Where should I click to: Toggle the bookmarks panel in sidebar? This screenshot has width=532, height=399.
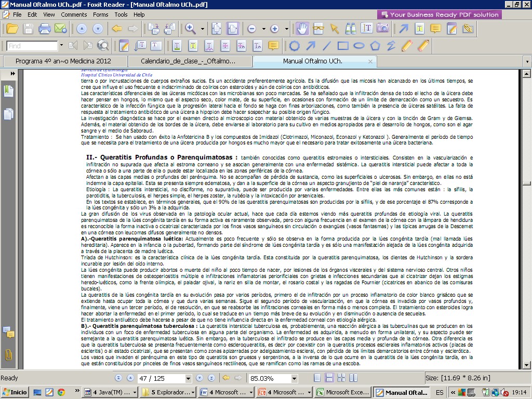click(9, 91)
